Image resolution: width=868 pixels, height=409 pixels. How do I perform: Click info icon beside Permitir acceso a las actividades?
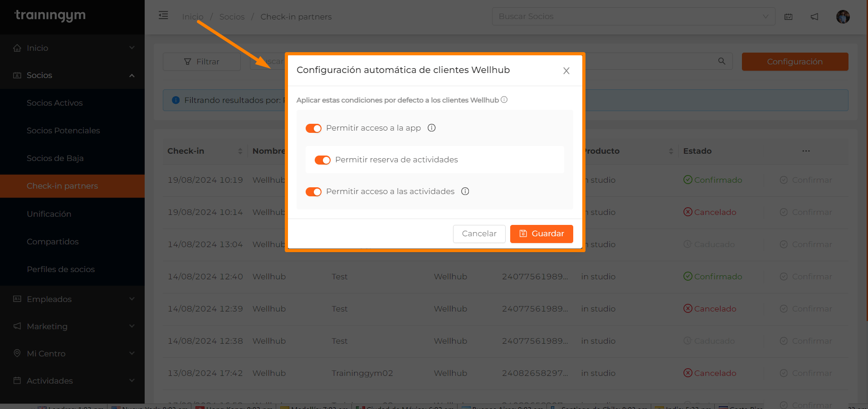[x=465, y=191]
